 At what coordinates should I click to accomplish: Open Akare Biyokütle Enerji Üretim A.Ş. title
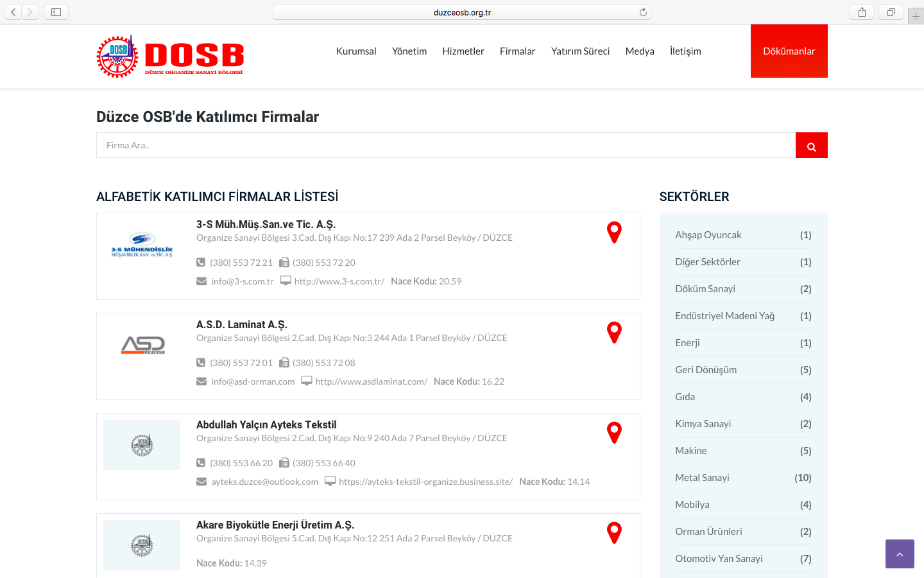point(275,525)
